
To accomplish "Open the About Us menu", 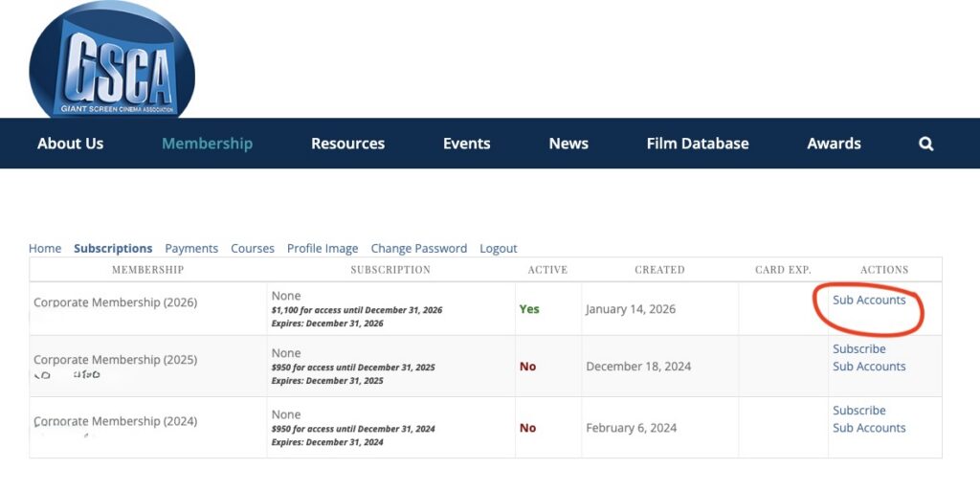I will (x=70, y=144).
